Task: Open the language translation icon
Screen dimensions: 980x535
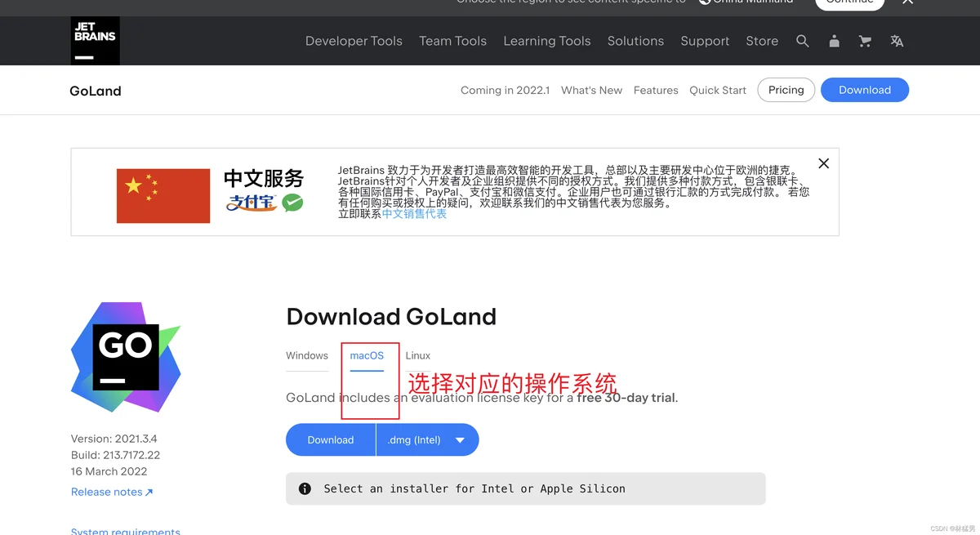Action: [x=897, y=41]
